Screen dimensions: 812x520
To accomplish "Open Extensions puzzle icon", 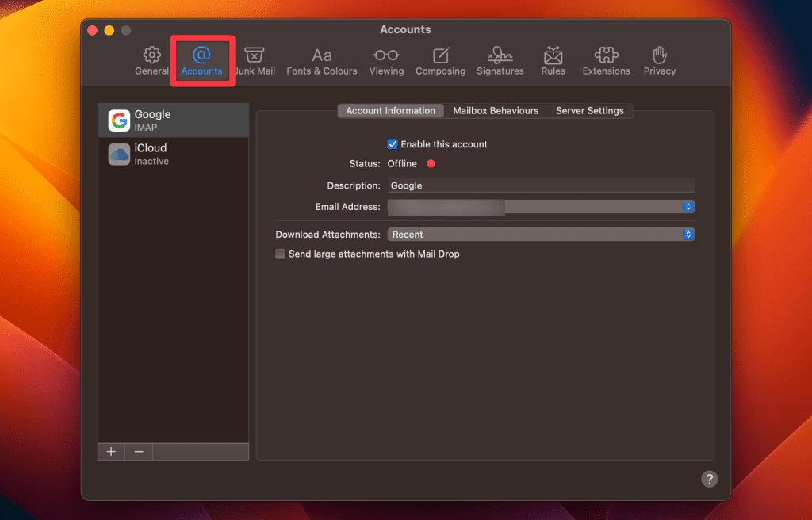I will (606, 55).
